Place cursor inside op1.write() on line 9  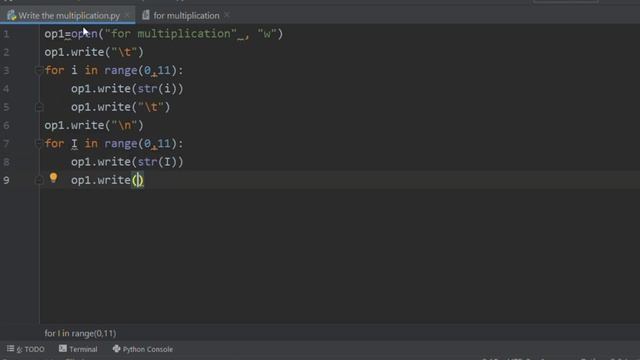138,180
